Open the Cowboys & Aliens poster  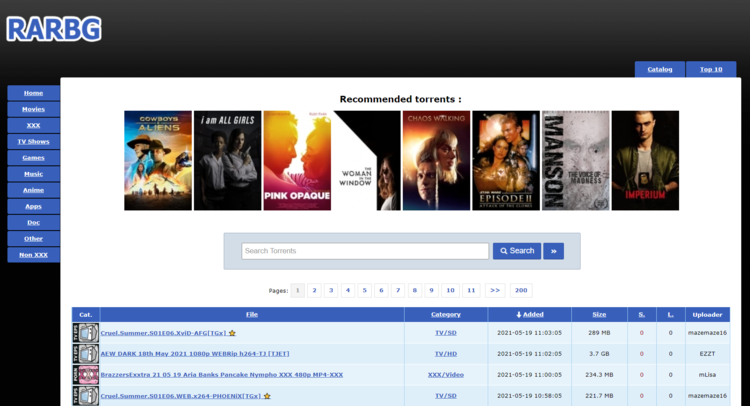(x=157, y=160)
